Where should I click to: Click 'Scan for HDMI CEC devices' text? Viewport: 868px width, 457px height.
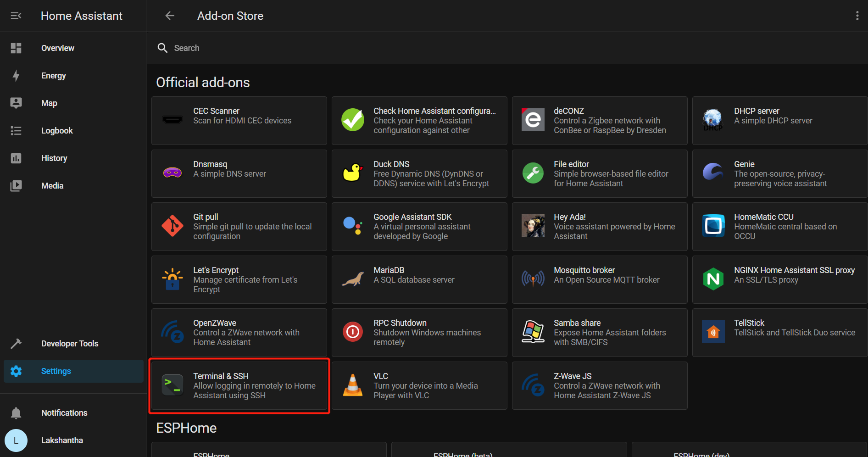242,121
